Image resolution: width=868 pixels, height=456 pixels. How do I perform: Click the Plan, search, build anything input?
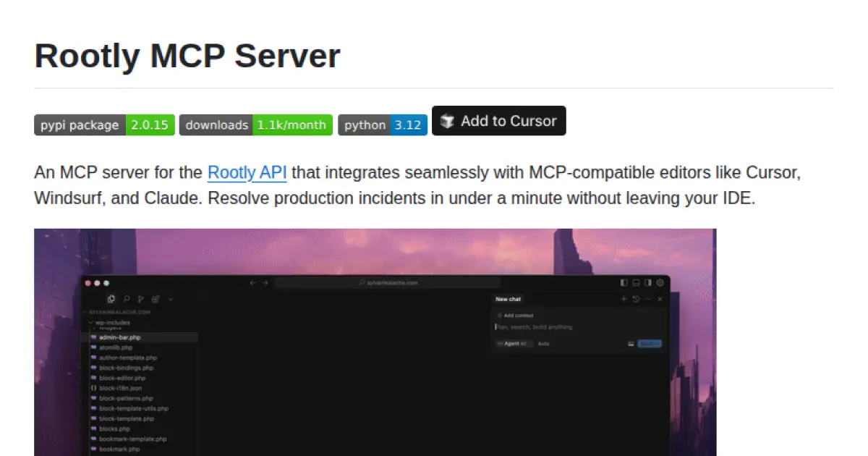coord(534,327)
